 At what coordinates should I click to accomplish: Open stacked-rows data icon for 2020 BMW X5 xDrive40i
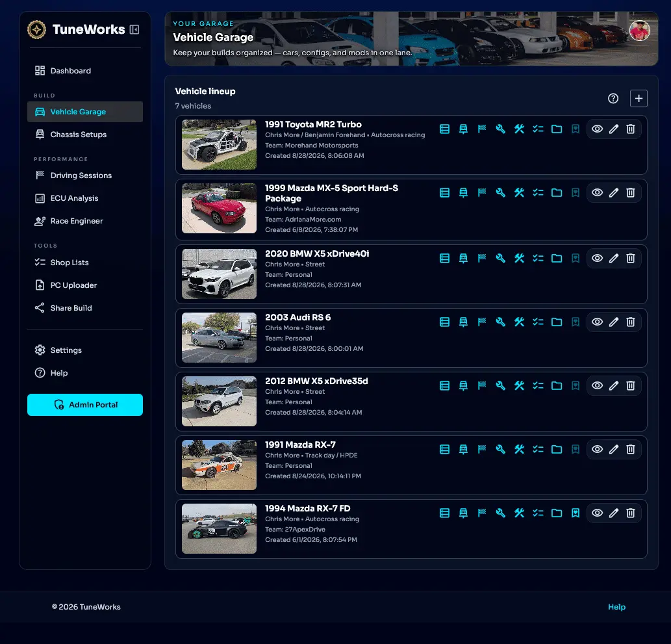[444, 258]
